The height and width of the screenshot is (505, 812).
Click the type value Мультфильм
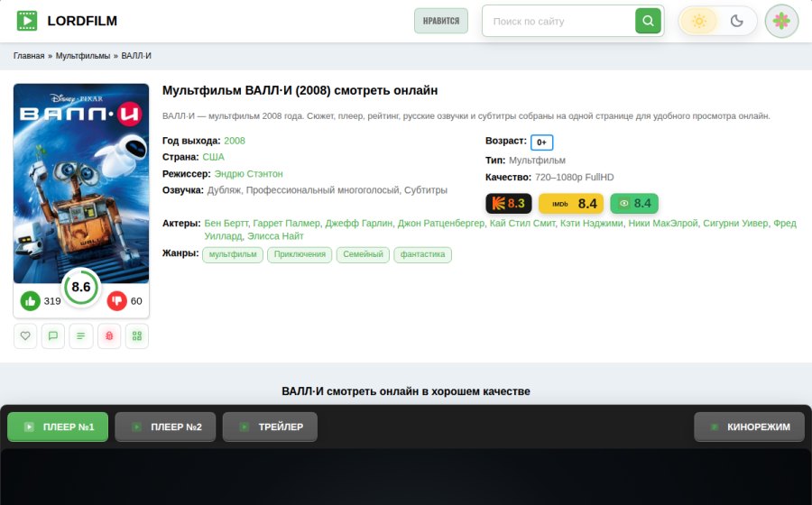point(537,161)
